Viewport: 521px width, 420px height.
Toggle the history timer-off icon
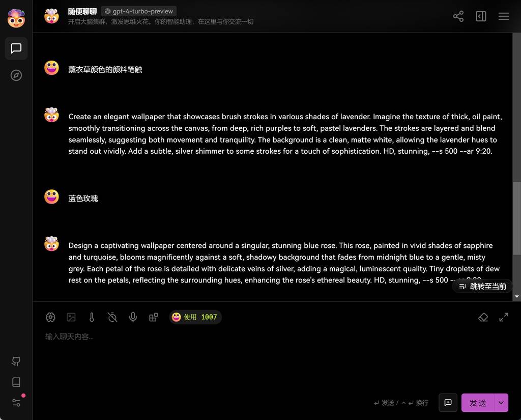pos(112,317)
